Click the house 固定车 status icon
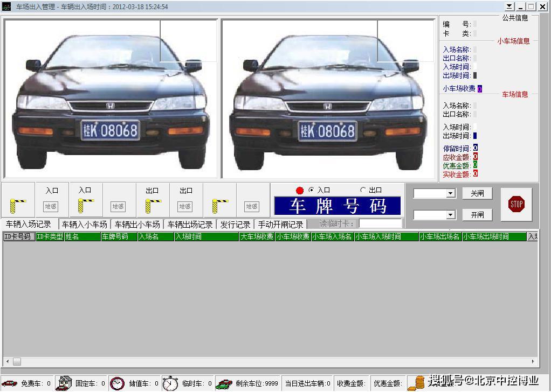 tap(64, 383)
